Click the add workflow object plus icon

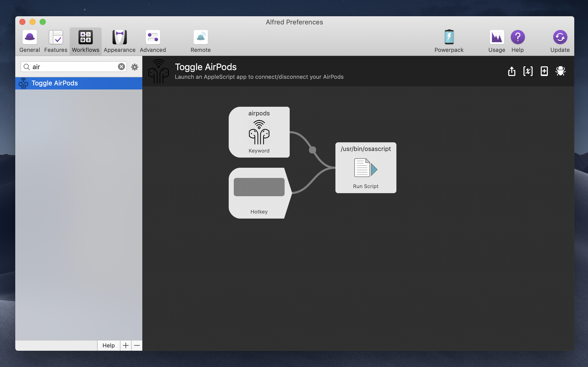pyautogui.click(x=544, y=71)
